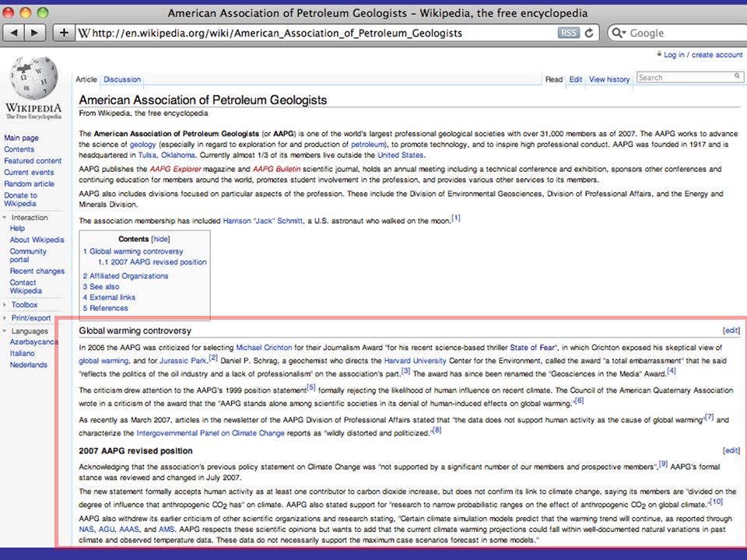This screenshot has height=560, width=747.
Task: Jump to Global warming controversy in contents
Action: (133, 251)
